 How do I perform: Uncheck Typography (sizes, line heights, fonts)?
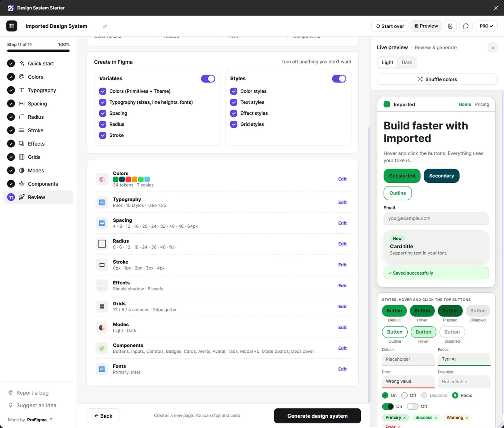pos(103,102)
